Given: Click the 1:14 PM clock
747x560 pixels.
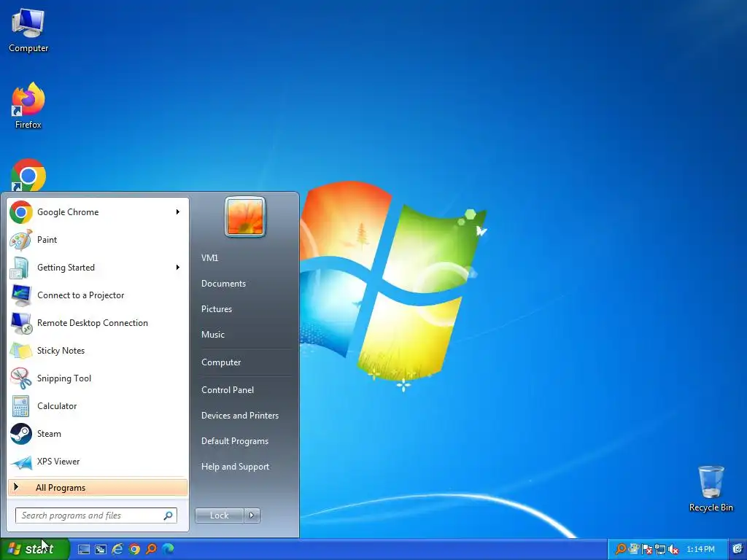Looking at the screenshot, I should (700, 549).
